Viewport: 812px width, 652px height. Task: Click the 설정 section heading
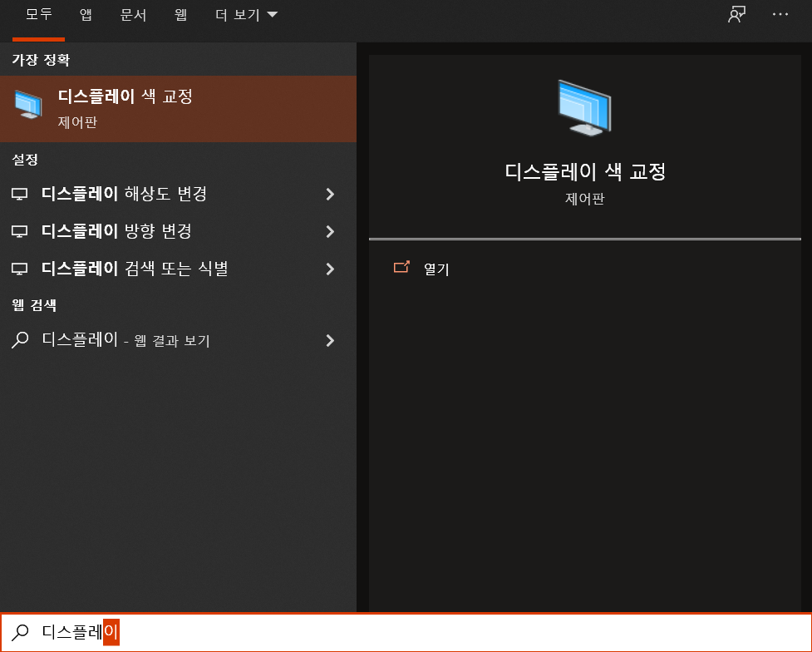[x=25, y=159]
